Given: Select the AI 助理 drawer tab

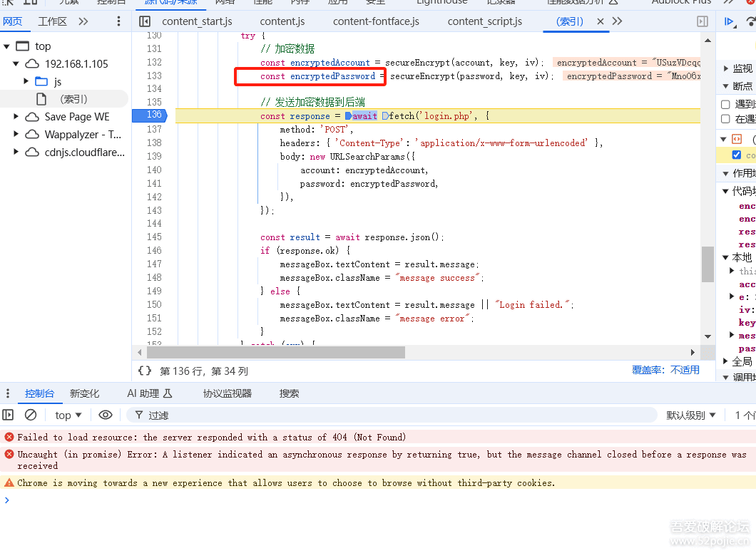Looking at the screenshot, I should coord(150,393).
